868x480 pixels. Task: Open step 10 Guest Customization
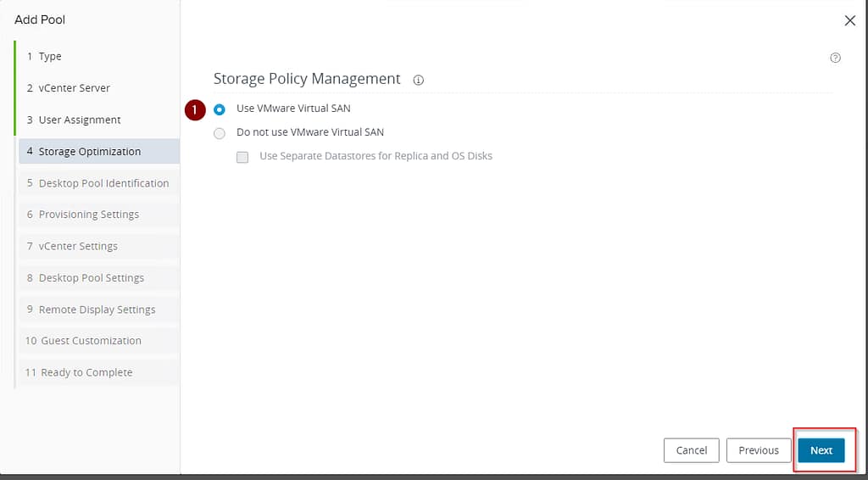click(x=91, y=341)
